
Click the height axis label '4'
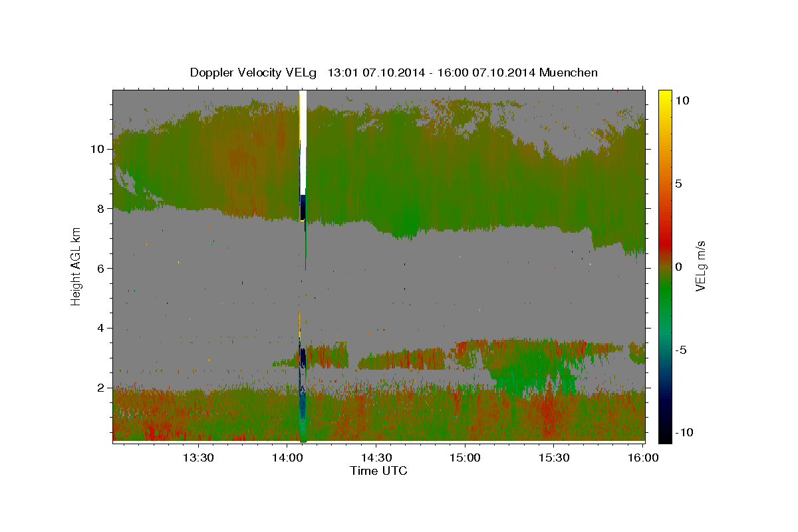click(x=101, y=328)
